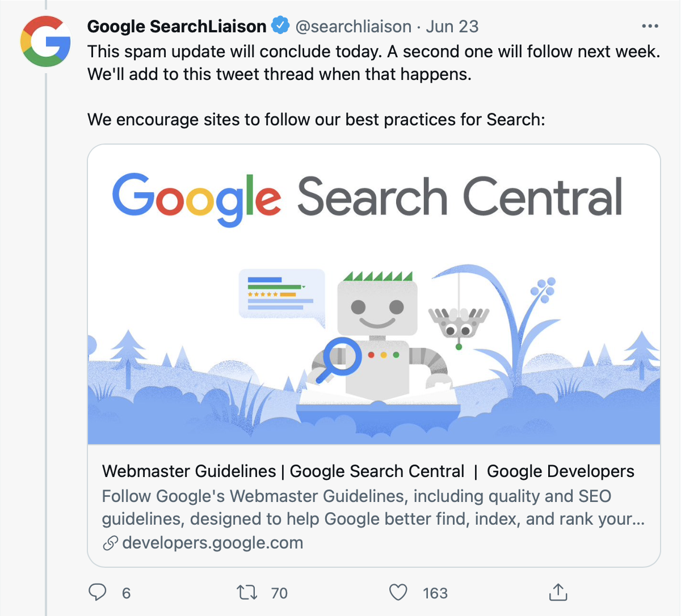Retweet using the retweet arrows icon
The height and width of the screenshot is (616, 681).
pyautogui.click(x=247, y=593)
